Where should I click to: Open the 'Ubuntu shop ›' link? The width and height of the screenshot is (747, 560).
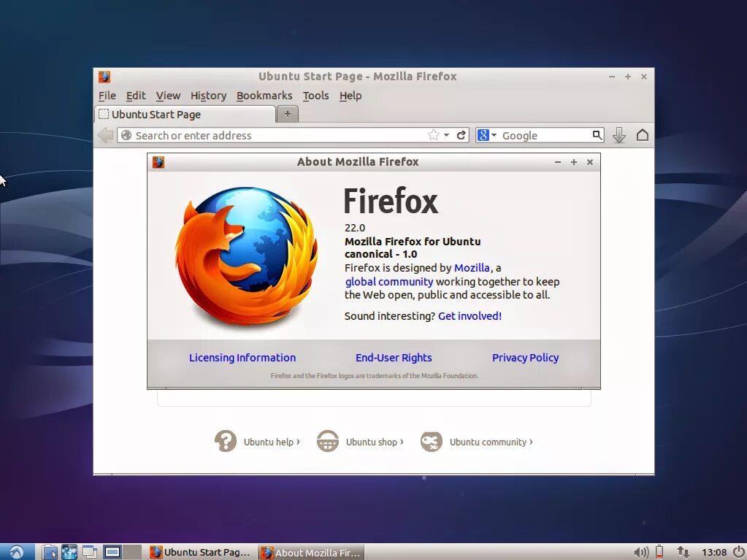pos(375,442)
